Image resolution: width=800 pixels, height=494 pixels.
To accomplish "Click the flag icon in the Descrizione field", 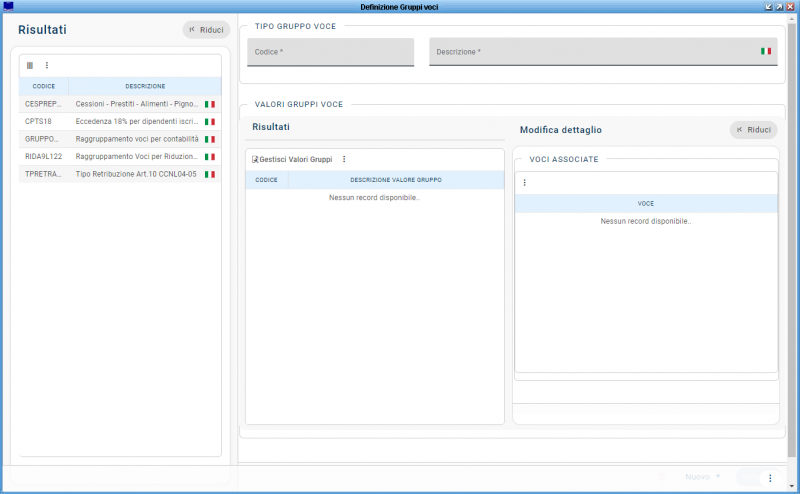I will point(766,51).
